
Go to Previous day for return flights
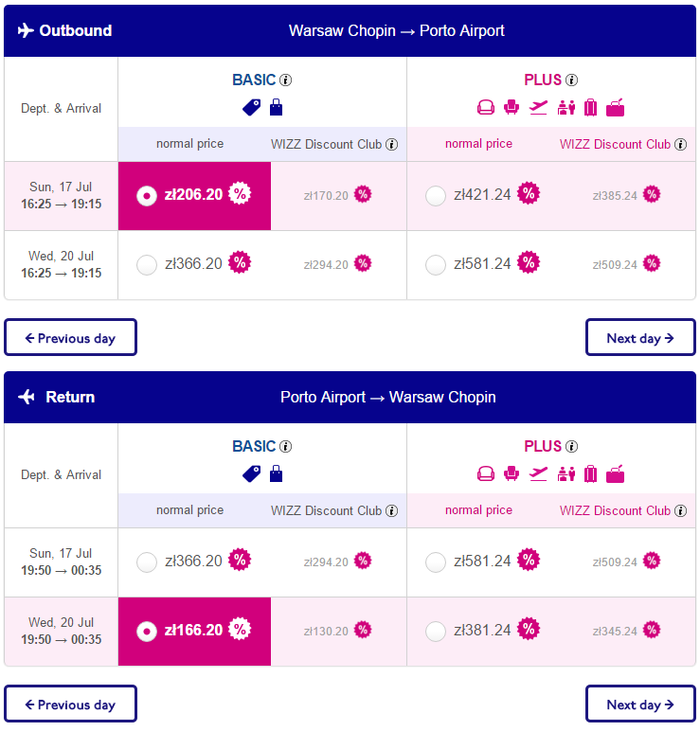(70, 704)
